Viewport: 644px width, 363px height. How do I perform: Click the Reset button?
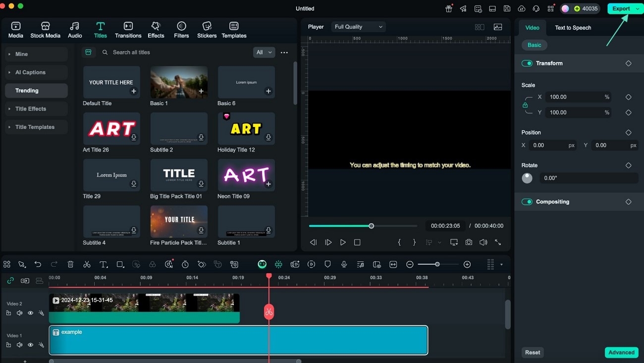coord(533,353)
